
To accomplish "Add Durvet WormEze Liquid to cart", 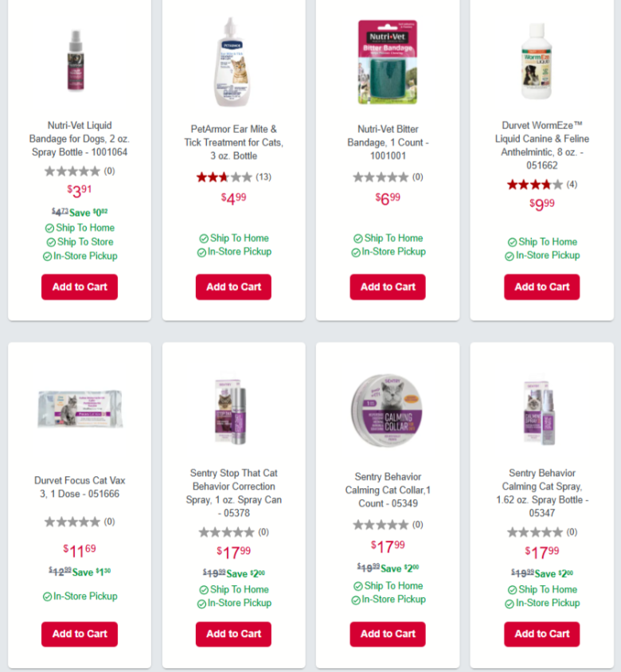I will point(541,287).
